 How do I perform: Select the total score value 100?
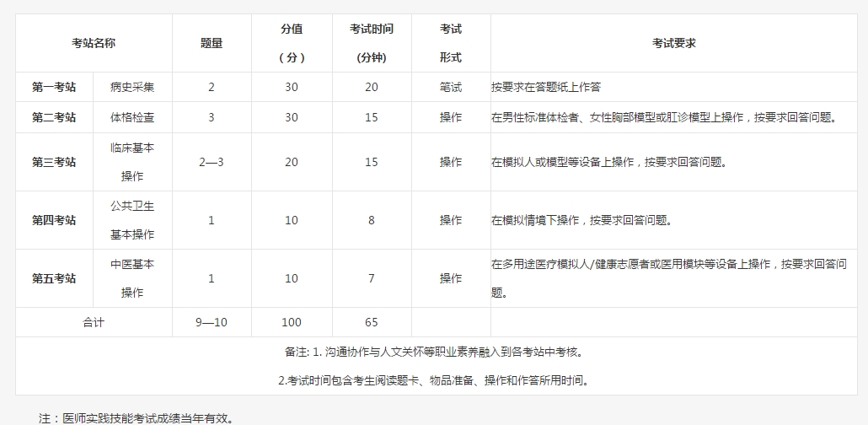(x=291, y=322)
